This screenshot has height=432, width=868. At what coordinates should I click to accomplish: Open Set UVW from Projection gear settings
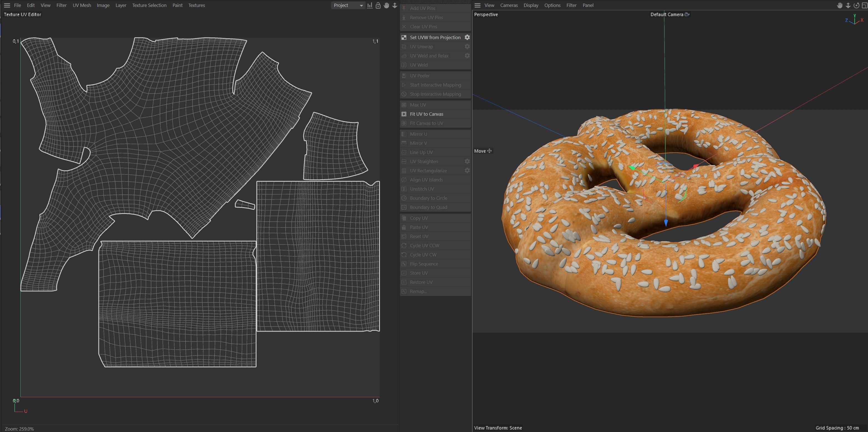point(467,37)
